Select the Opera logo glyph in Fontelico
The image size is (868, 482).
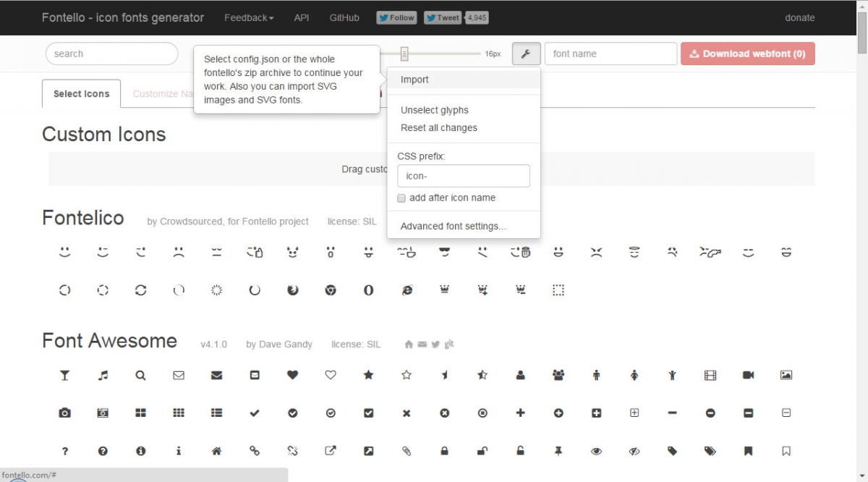(x=368, y=290)
